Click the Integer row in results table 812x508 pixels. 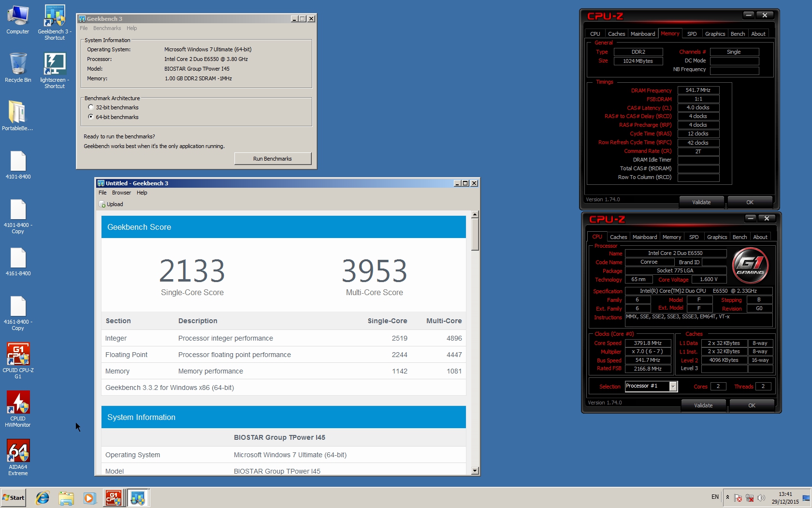(284, 338)
